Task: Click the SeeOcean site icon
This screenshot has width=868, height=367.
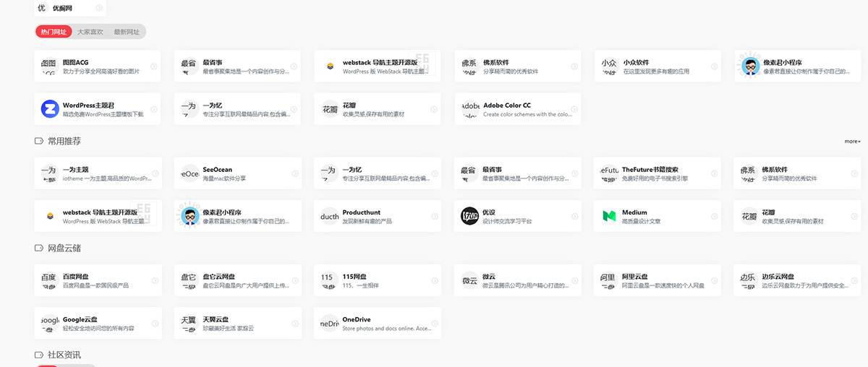Action: pyautogui.click(x=190, y=174)
